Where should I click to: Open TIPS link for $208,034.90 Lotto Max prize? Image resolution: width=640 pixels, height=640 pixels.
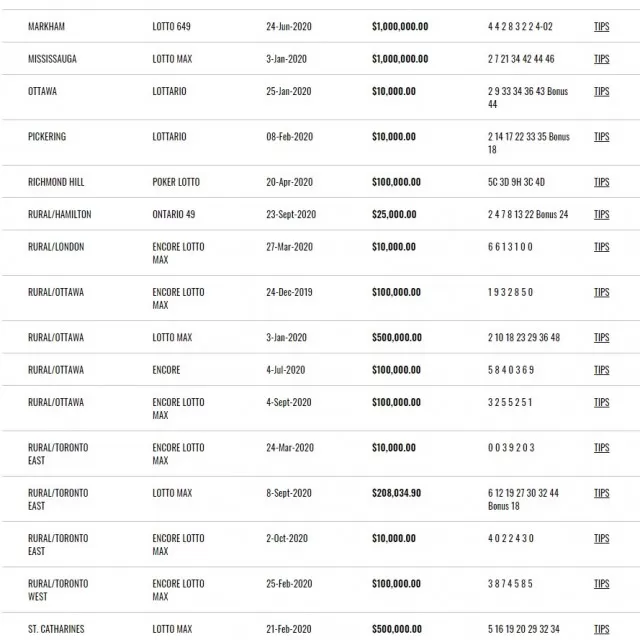(x=601, y=493)
